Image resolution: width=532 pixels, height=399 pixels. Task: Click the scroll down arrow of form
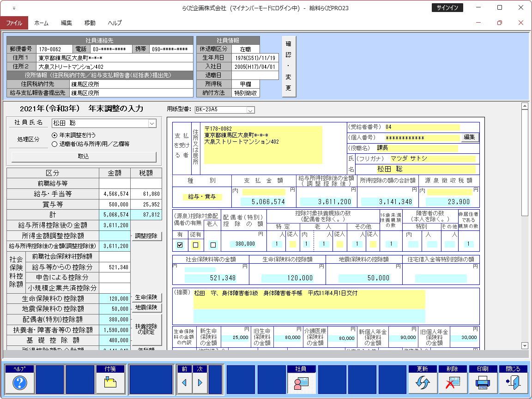pyautogui.click(x=525, y=346)
